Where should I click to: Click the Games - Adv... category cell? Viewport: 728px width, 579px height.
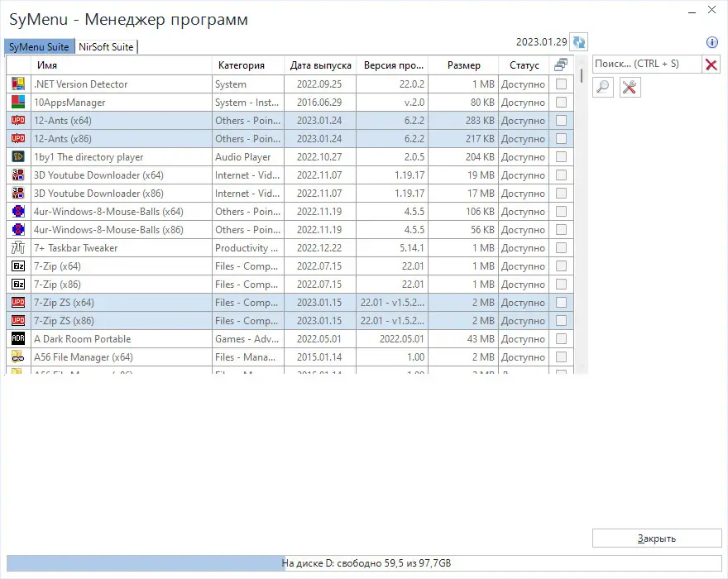[248, 338]
